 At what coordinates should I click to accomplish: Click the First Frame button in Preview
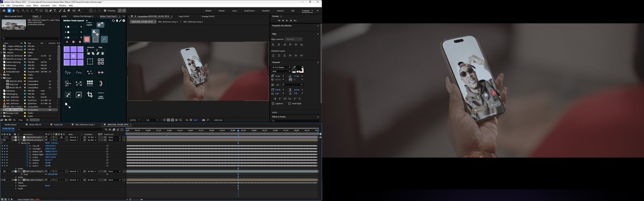point(279,20)
